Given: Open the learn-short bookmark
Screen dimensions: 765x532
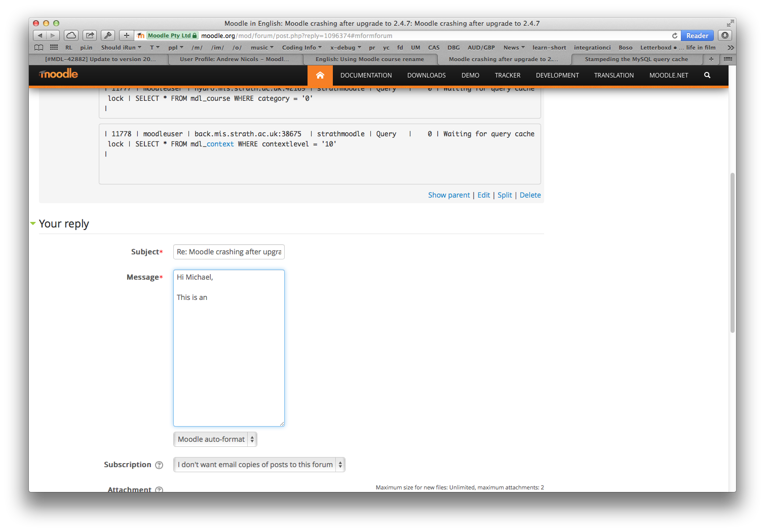Looking at the screenshot, I should (549, 48).
